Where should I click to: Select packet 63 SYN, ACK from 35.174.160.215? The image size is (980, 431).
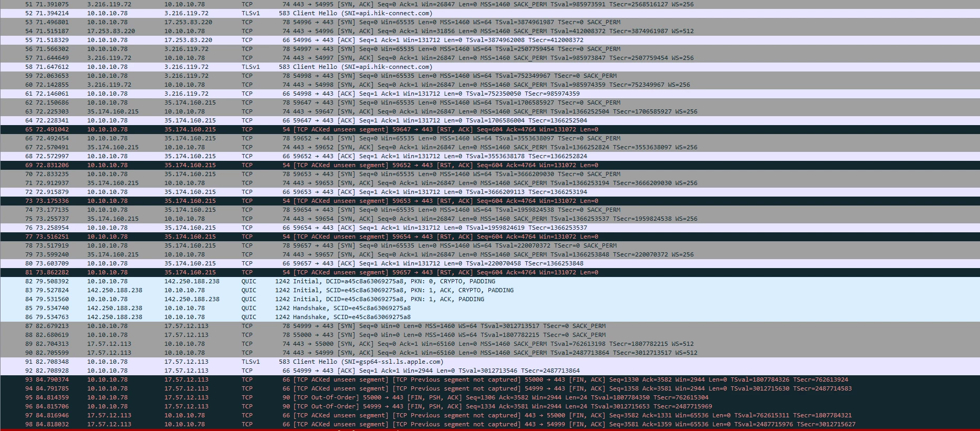[490, 111]
